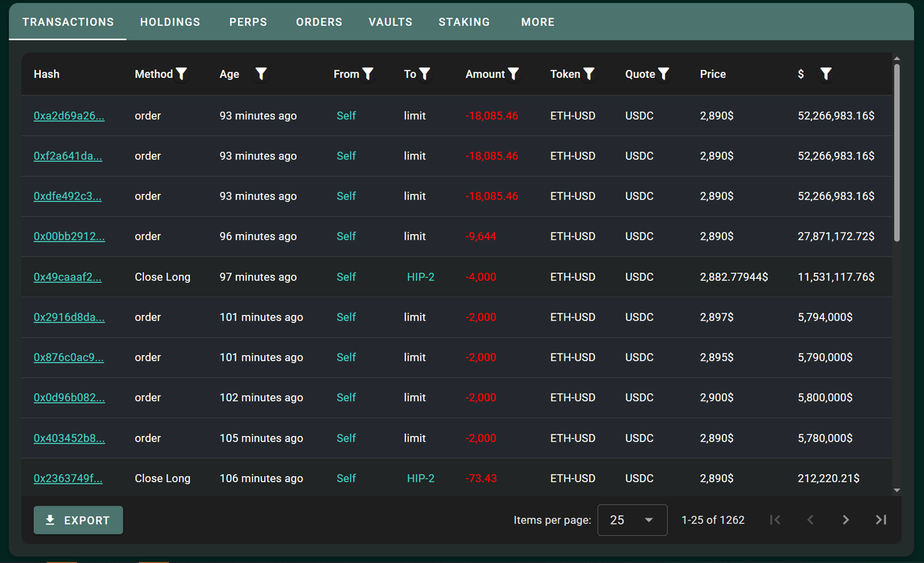The image size is (924, 563).
Task: Open transaction hash 0x2916d8da...
Action: pos(69,317)
